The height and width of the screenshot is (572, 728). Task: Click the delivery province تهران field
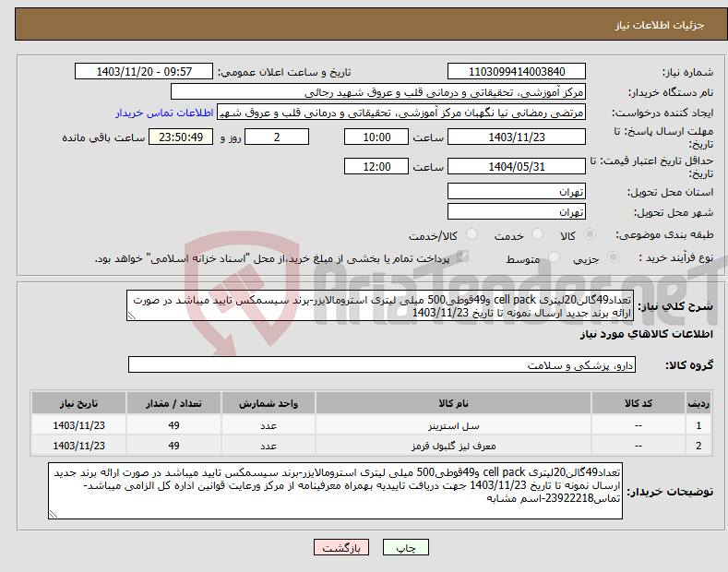pos(517,191)
